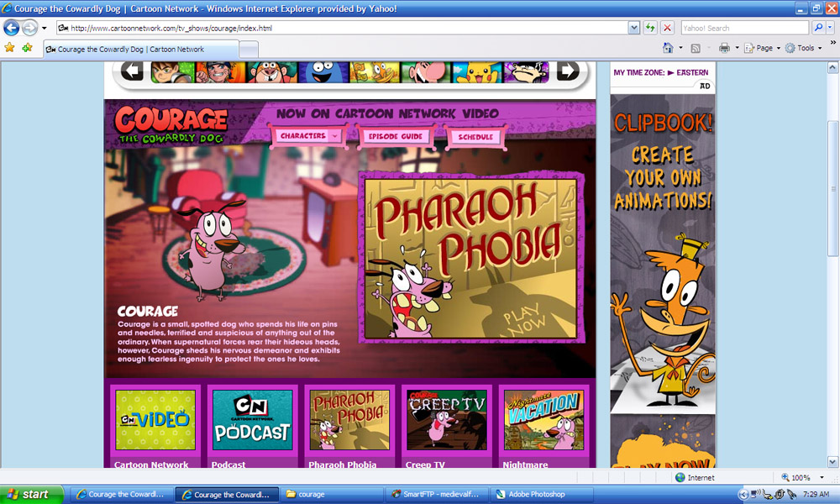The height and width of the screenshot is (504, 840).
Task: Switch to the courage folder taskbar item
Action: (332, 495)
